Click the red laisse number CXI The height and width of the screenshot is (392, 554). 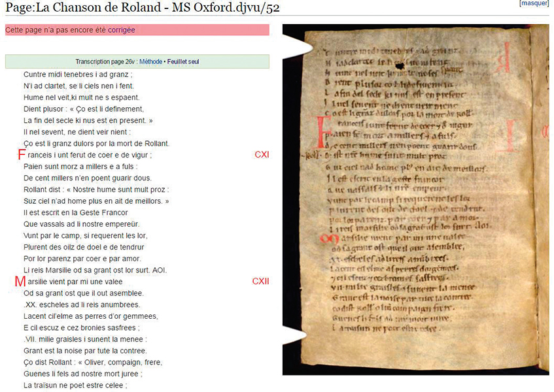click(262, 155)
